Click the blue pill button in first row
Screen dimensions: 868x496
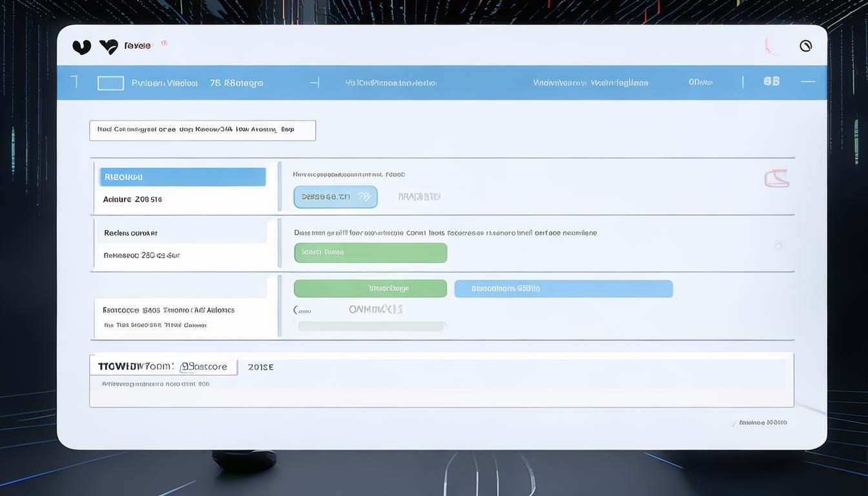click(x=335, y=197)
